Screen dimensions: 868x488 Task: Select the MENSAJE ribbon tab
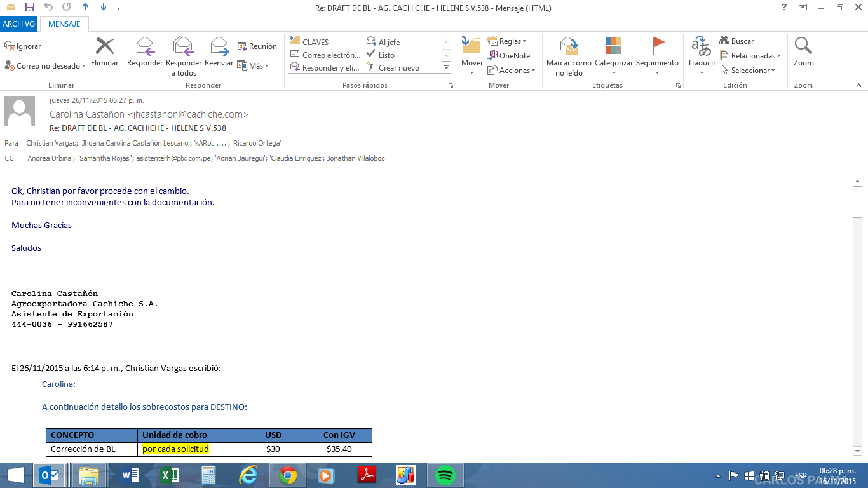tap(64, 24)
